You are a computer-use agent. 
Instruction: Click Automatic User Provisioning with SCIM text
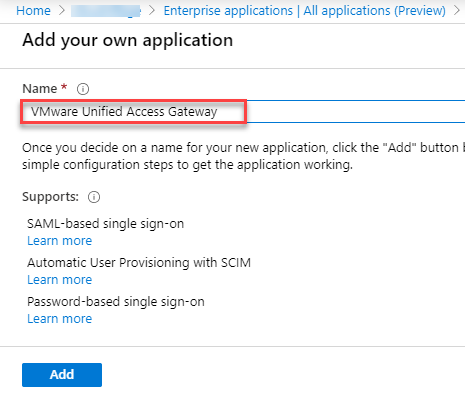tap(139, 263)
